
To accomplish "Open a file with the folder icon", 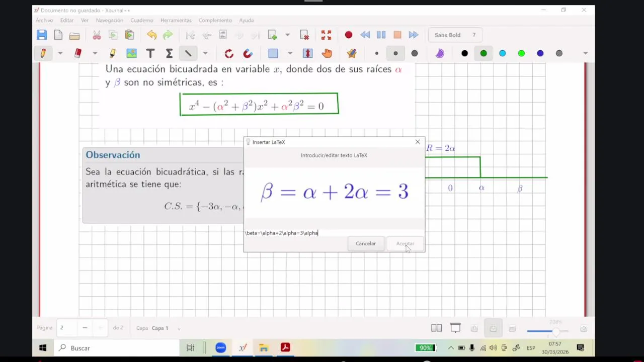I will [x=74, y=35].
